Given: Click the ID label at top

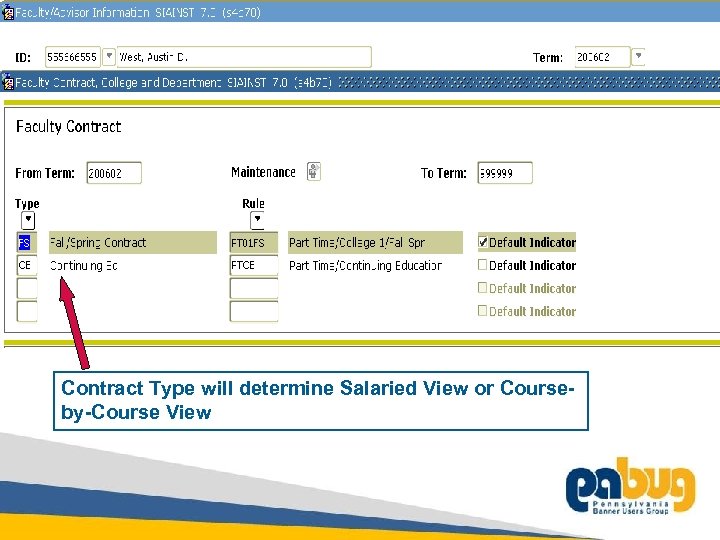Looking at the screenshot, I should point(23,57).
